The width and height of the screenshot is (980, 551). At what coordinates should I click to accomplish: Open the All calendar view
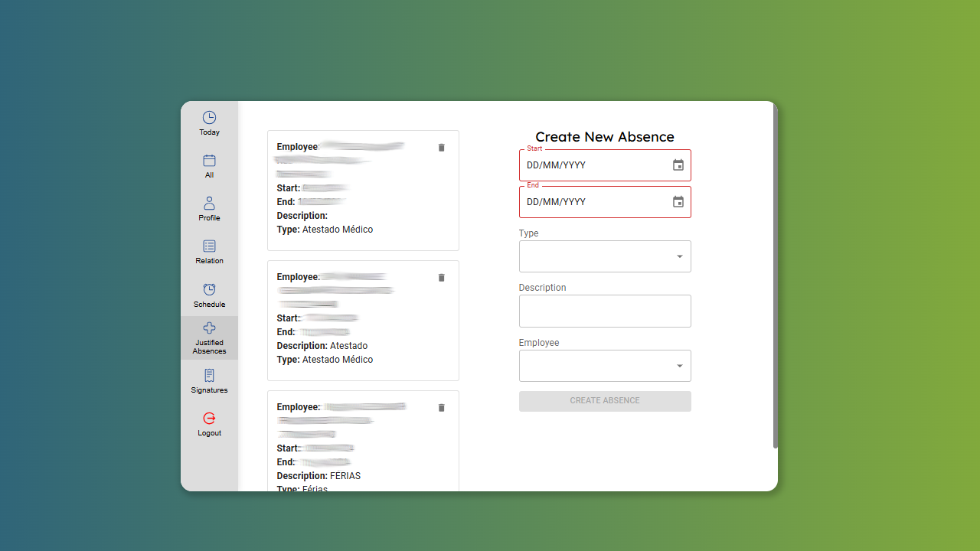click(x=209, y=161)
